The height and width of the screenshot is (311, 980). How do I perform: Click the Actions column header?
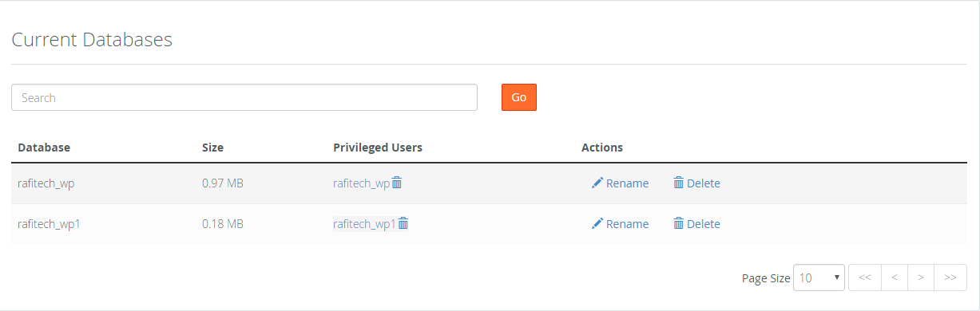click(x=602, y=148)
